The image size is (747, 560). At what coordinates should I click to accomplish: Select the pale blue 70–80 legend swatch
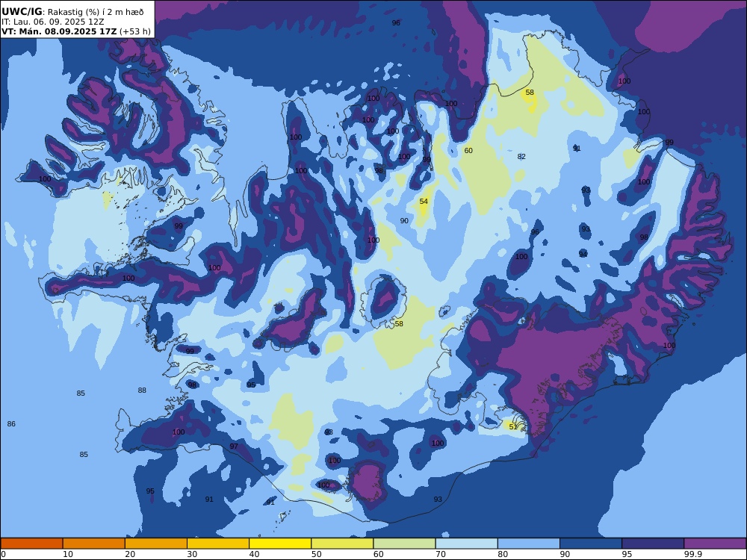(466, 544)
